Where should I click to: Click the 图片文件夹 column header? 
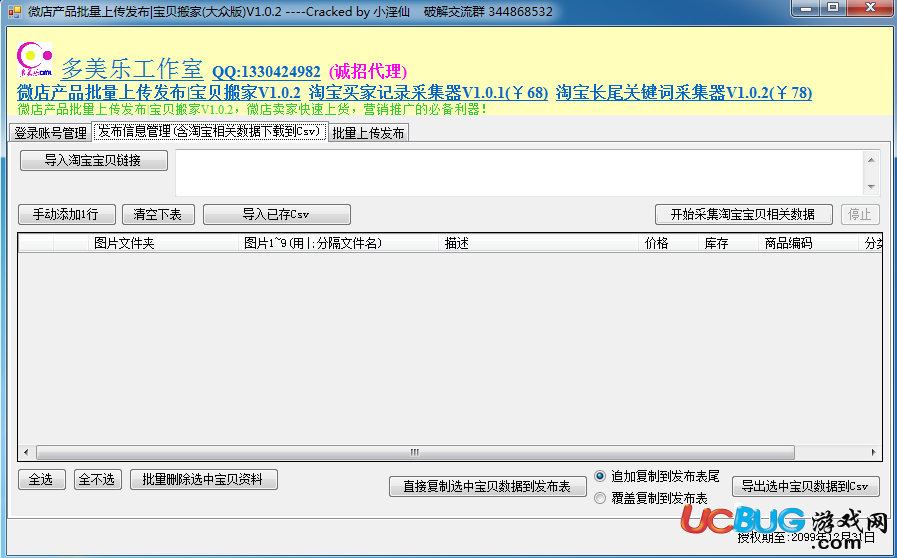[x=164, y=243]
